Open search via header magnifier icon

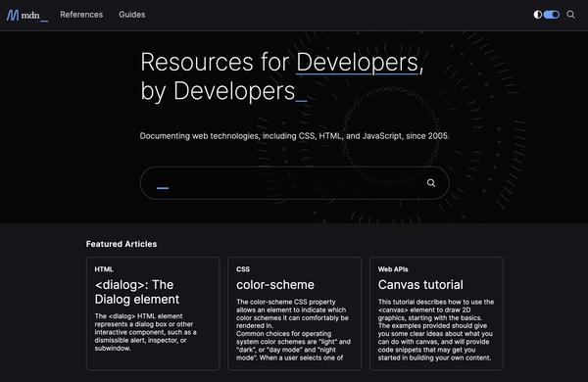pyautogui.click(x=570, y=15)
